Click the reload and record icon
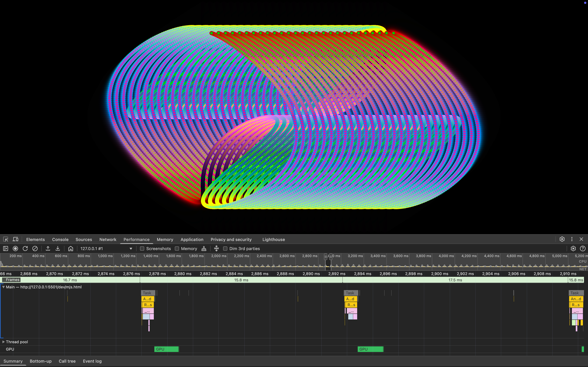This screenshot has height=367, width=588. 25,249
